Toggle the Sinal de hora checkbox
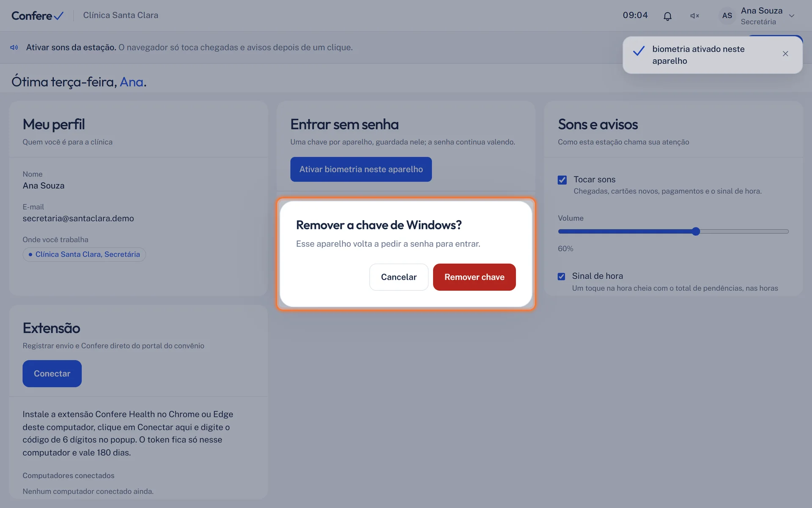The width and height of the screenshot is (812, 508). coord(561,276)
